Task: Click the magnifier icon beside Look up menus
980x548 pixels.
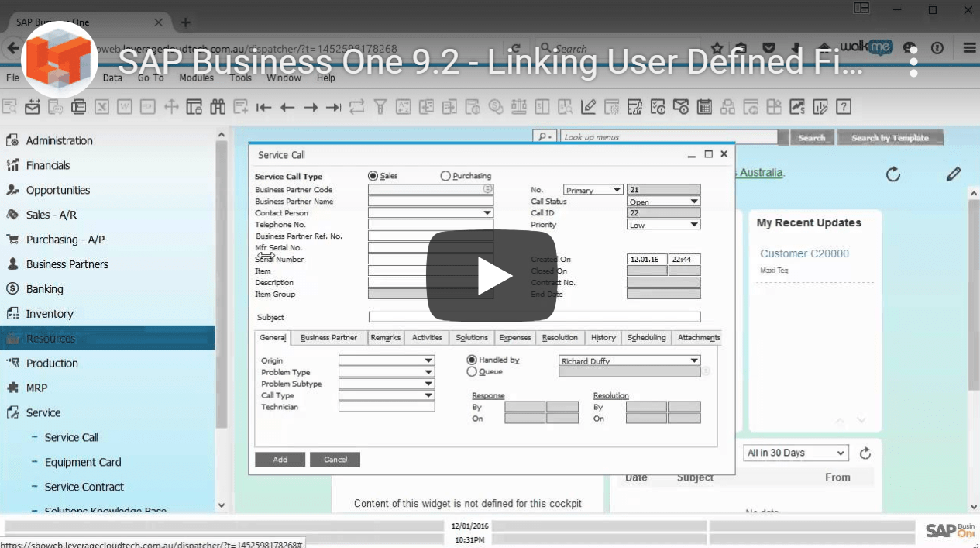Action: (x=545, y=137)
